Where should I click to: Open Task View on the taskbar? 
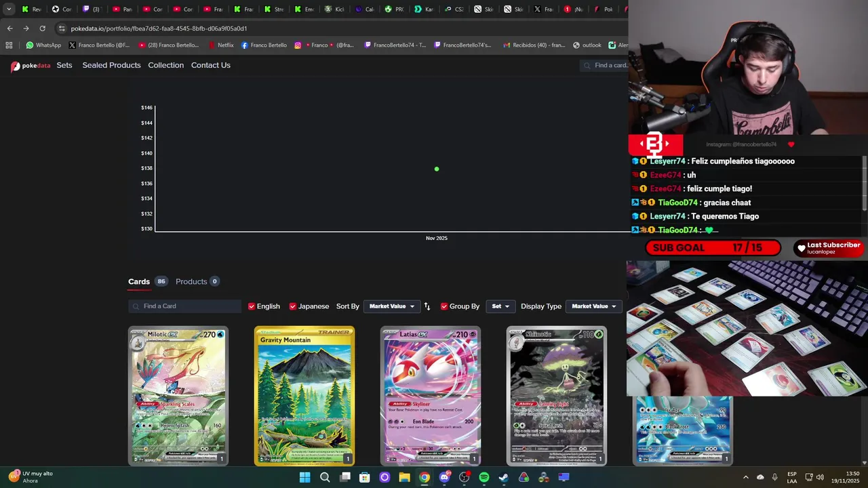(345, 477)
